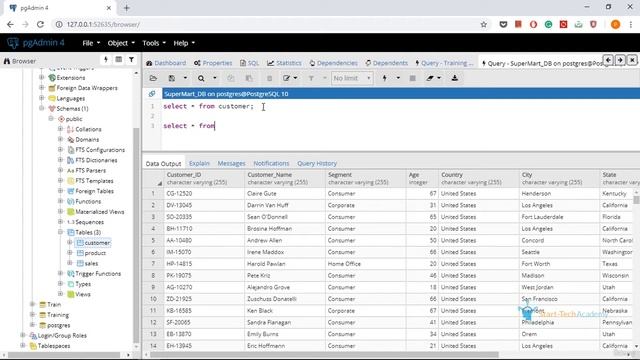Click the connection status icon beside SuperMart_DB
Image resolution: width=640 pixels, height=360 pixels.
tap(152, 94)
